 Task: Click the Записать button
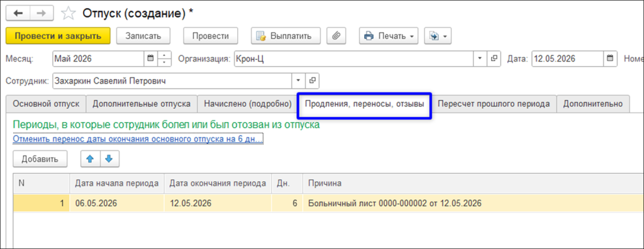143,36
